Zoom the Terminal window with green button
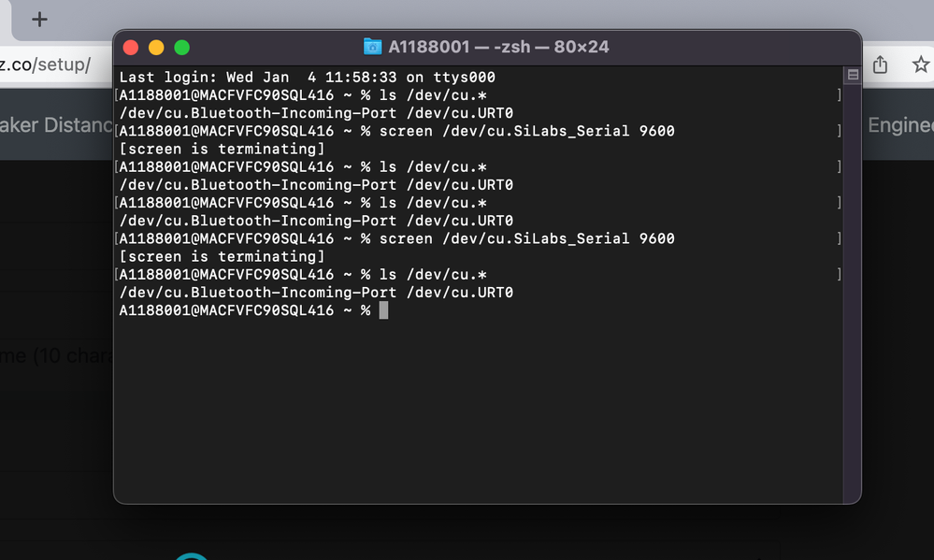Screen dimensions: 934x560 pyautogui.click(x=181, y=47)
